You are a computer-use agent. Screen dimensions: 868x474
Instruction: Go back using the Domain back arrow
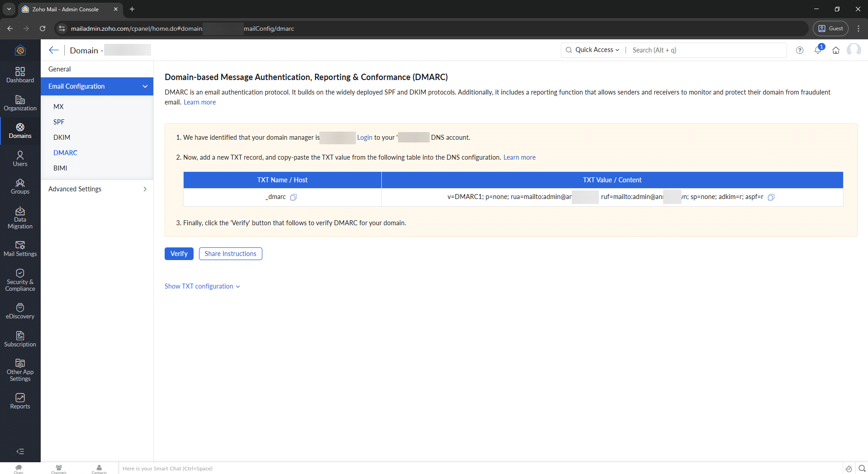coord(54,50)
